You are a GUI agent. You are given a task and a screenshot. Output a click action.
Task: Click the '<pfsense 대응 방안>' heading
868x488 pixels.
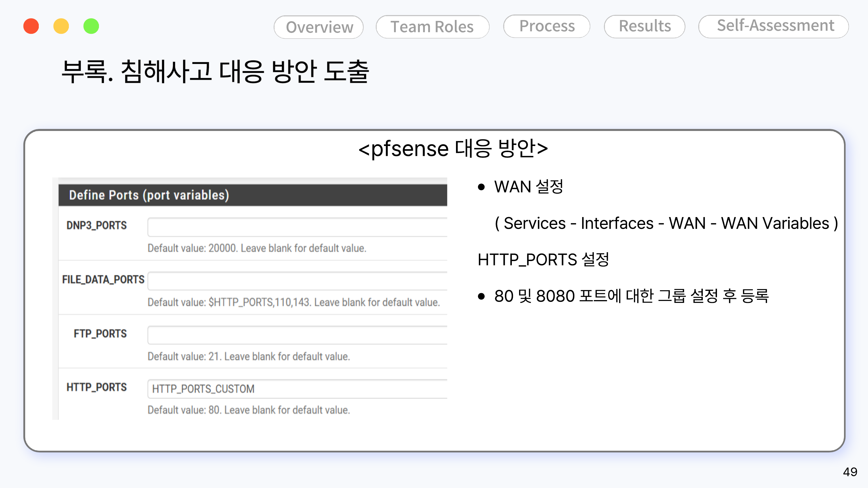coord(453,149)
